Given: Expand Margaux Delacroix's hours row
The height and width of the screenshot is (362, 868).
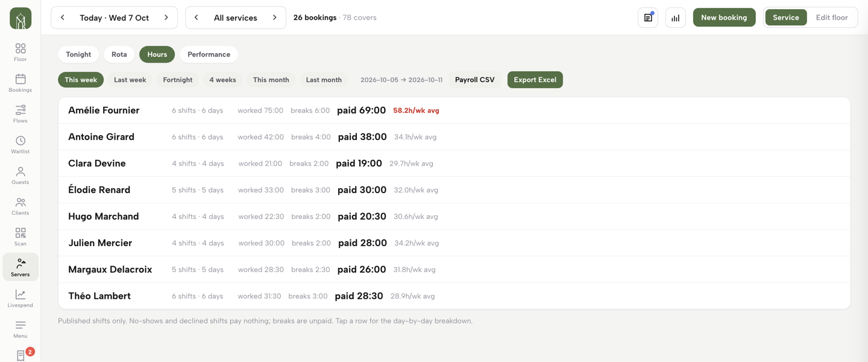Looking at the screenshot, I should click(454, 270).
